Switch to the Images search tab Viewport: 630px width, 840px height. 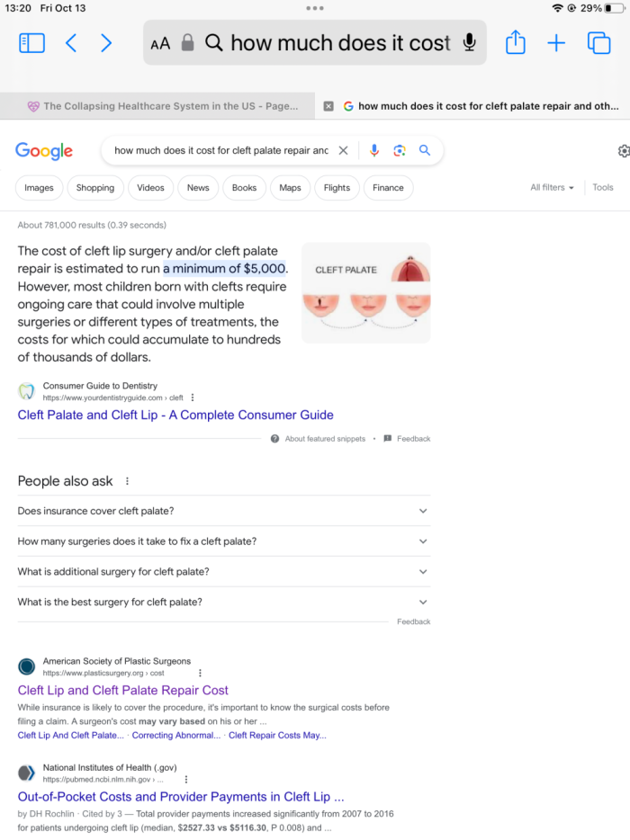(38, 187)
